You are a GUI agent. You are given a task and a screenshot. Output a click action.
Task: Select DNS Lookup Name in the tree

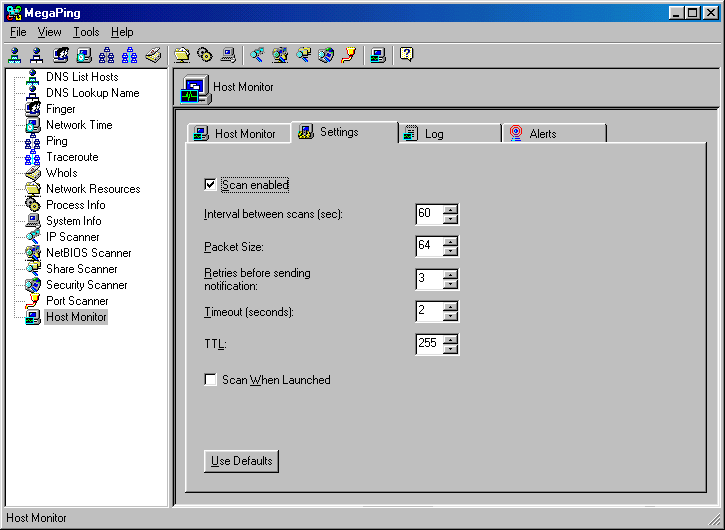coord(92,93)
